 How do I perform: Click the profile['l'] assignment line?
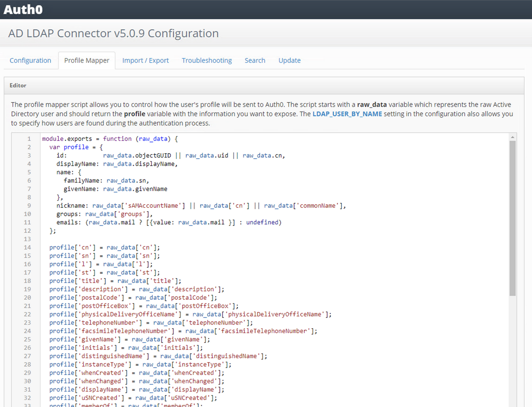(x=101, y=264)
